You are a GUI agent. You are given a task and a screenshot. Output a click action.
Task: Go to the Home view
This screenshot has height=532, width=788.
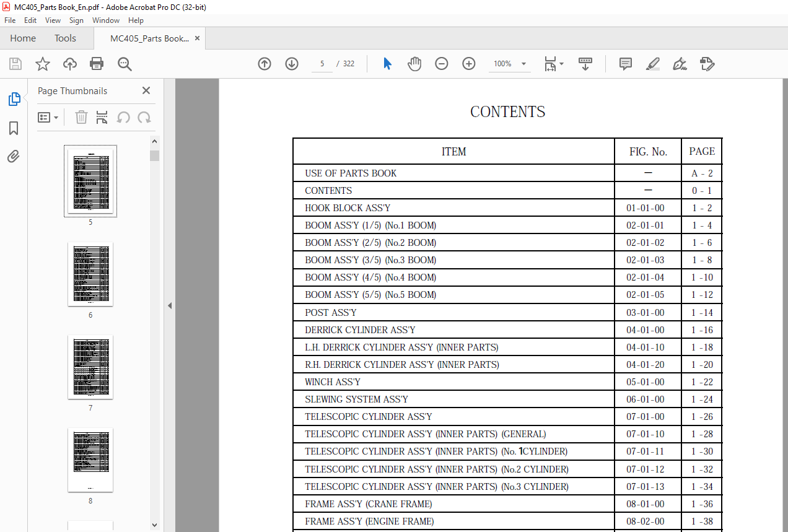pos(23,38)
